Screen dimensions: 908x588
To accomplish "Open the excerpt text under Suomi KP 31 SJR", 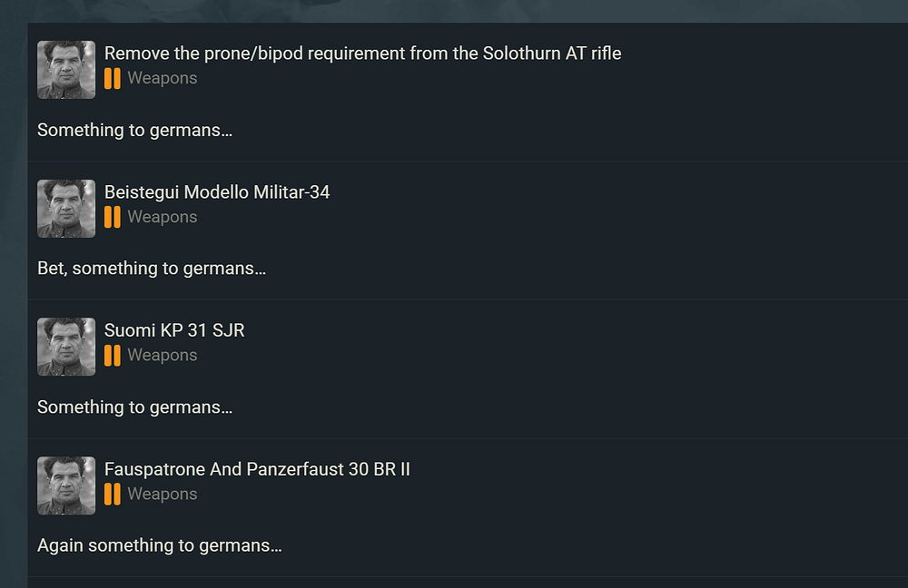I will point(134,407).
